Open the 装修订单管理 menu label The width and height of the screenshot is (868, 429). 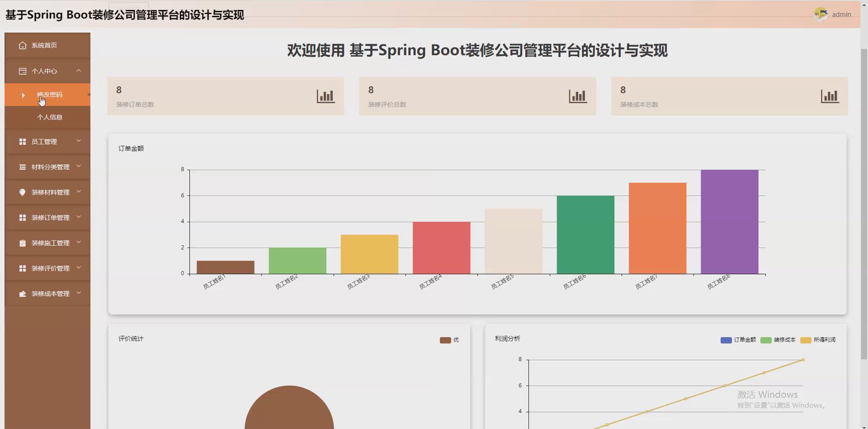tap(50, 218)
